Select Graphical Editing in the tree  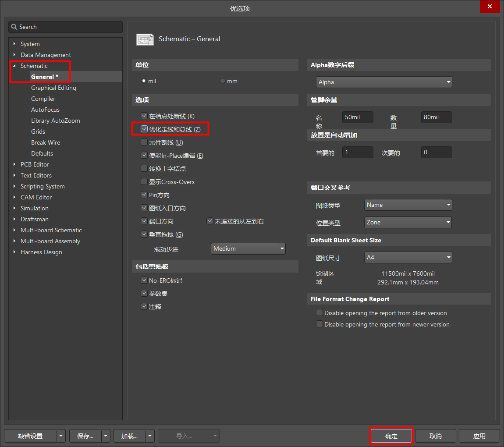53,88
